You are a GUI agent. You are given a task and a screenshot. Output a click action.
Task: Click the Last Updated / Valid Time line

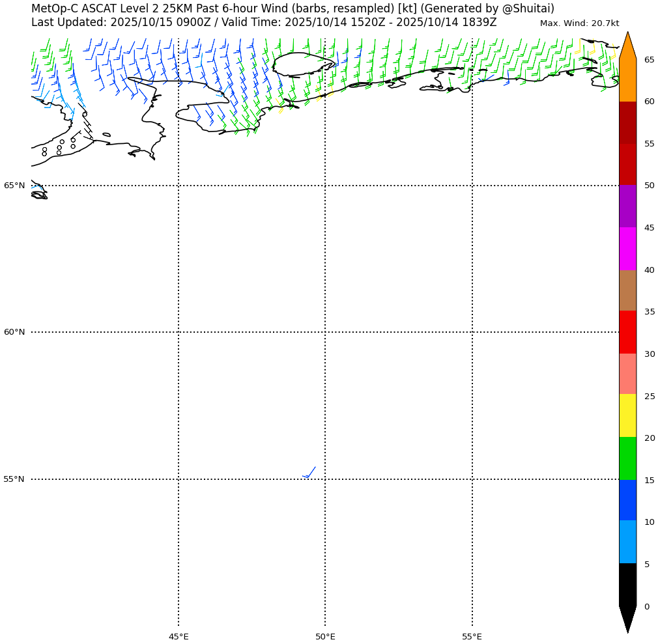264,23
